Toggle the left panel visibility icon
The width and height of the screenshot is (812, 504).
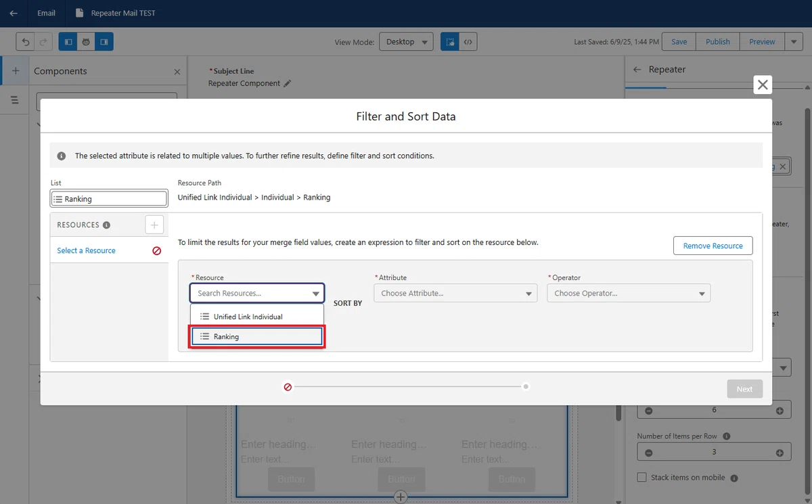point(68,42)
